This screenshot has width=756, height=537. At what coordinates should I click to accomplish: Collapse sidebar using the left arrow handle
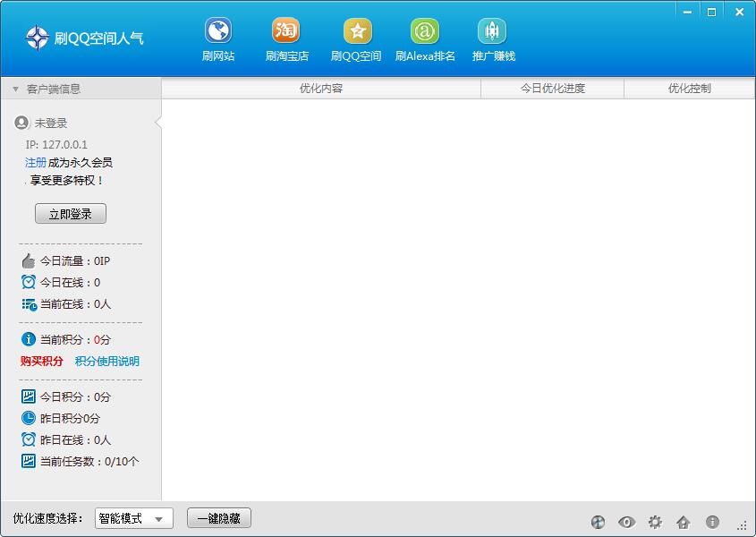pos(158,123)
